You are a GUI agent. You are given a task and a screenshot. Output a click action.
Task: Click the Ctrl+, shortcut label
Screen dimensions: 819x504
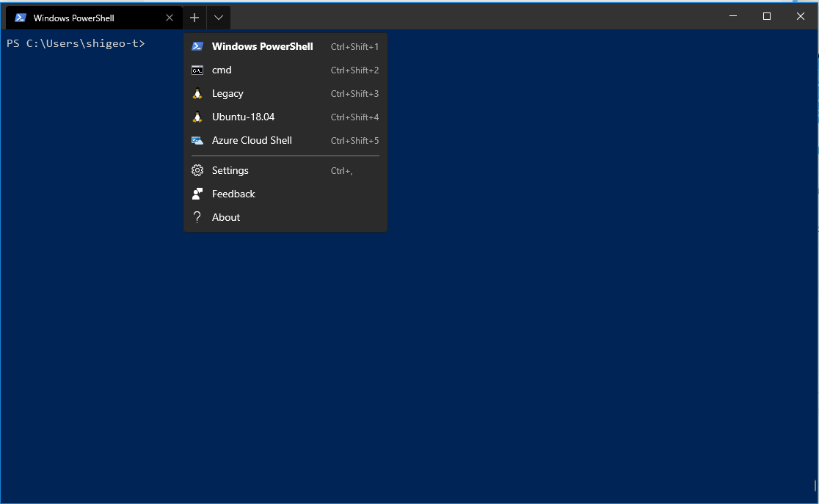tap(341, 171)
